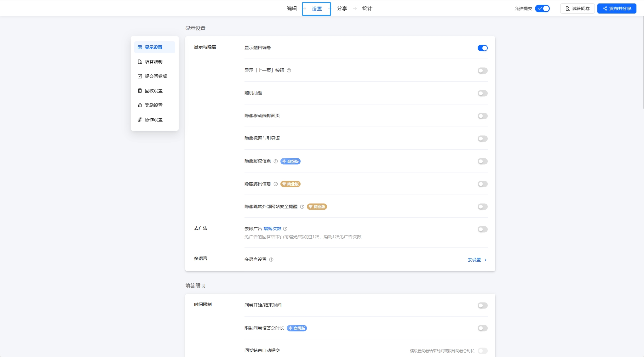Go to the 统计 tab
The width and height of the screenshot is (644, 357).
coord(367,8)
